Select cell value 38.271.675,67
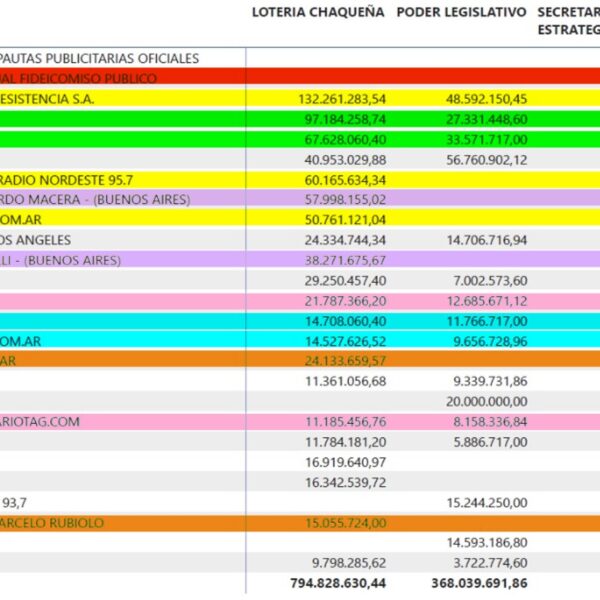Screen dimensions: 600x600 (x=345, y=260)
